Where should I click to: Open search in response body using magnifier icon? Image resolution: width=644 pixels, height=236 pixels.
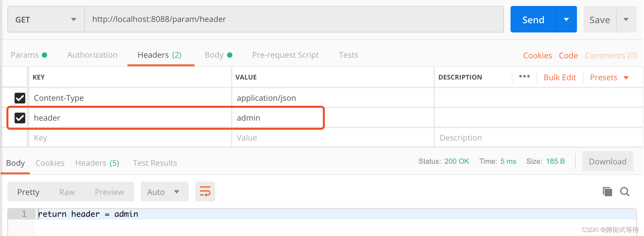(x=625, y=192)
